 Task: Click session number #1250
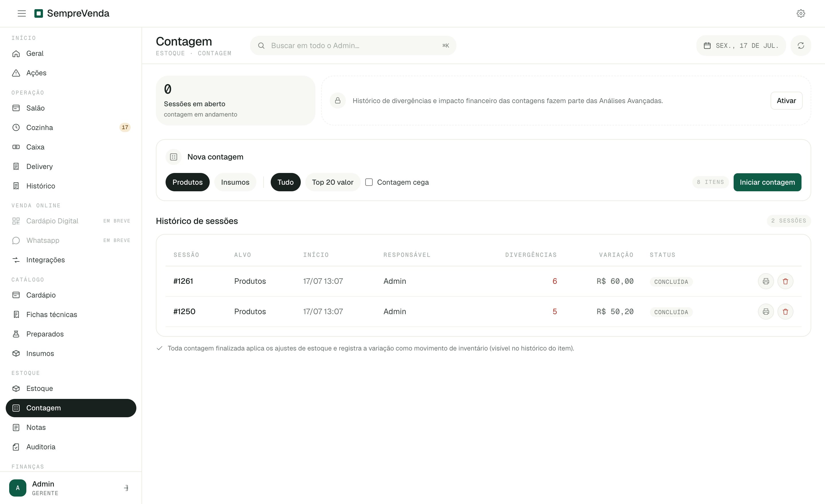point(184,312)
